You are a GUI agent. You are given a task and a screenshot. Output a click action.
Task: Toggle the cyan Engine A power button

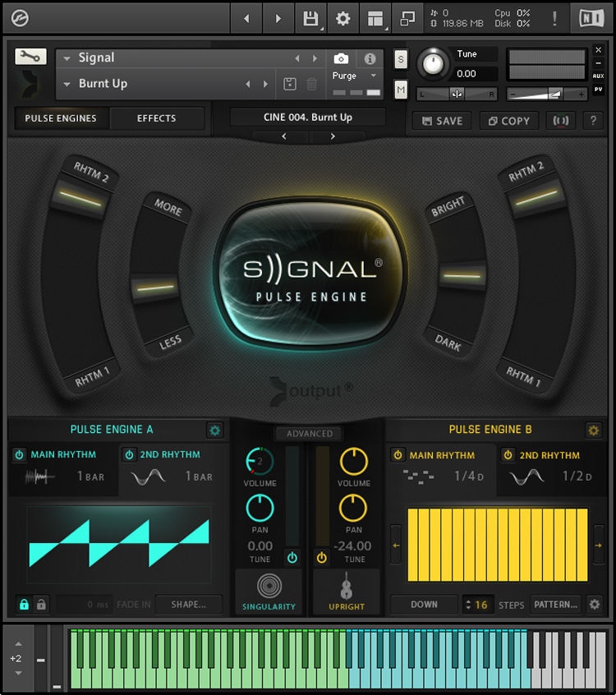tap(292, 558)
